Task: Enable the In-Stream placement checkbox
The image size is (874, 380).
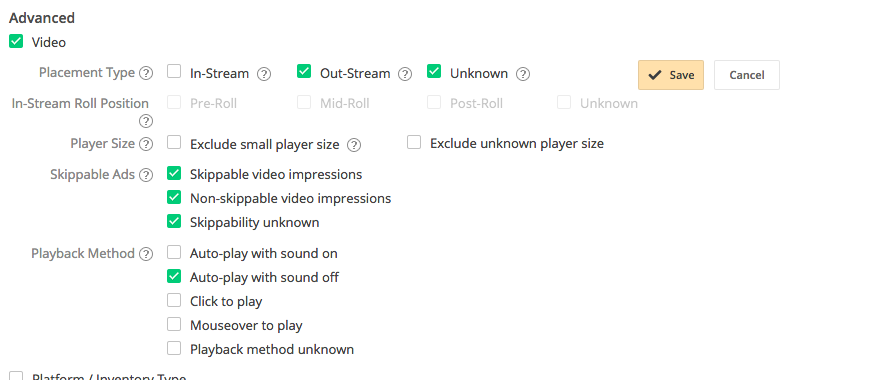Action: pyautogui.click(x=174, y=71)
